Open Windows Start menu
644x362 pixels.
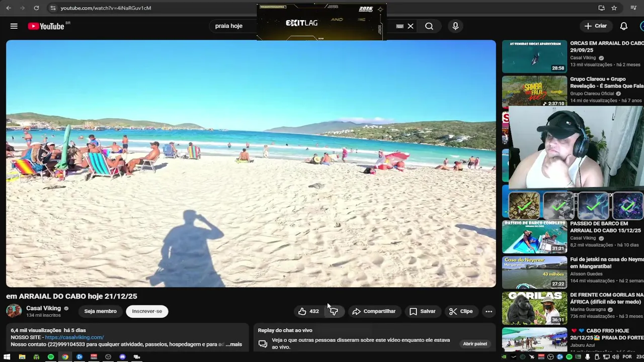pyautogui.click(x=7, y=357)
